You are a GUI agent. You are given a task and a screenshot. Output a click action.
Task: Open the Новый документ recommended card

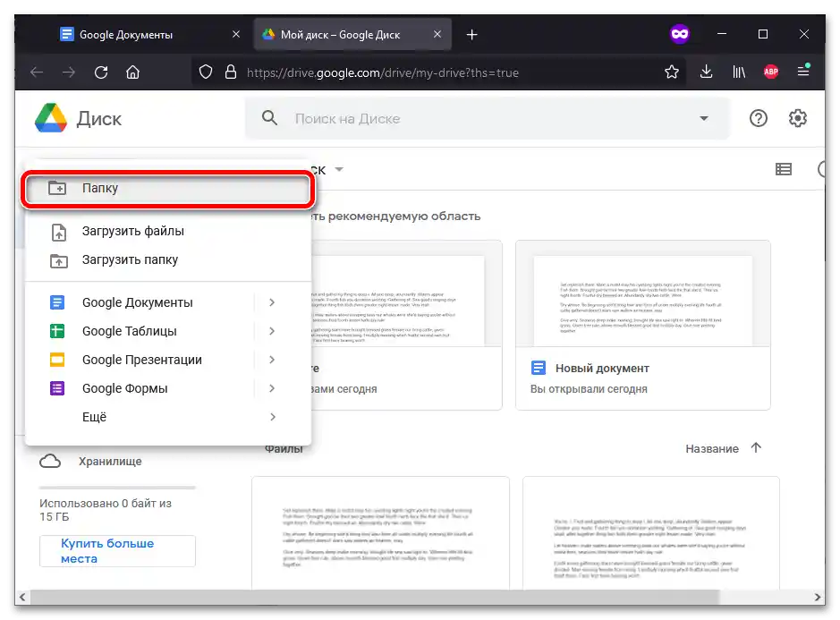[643, 326]
